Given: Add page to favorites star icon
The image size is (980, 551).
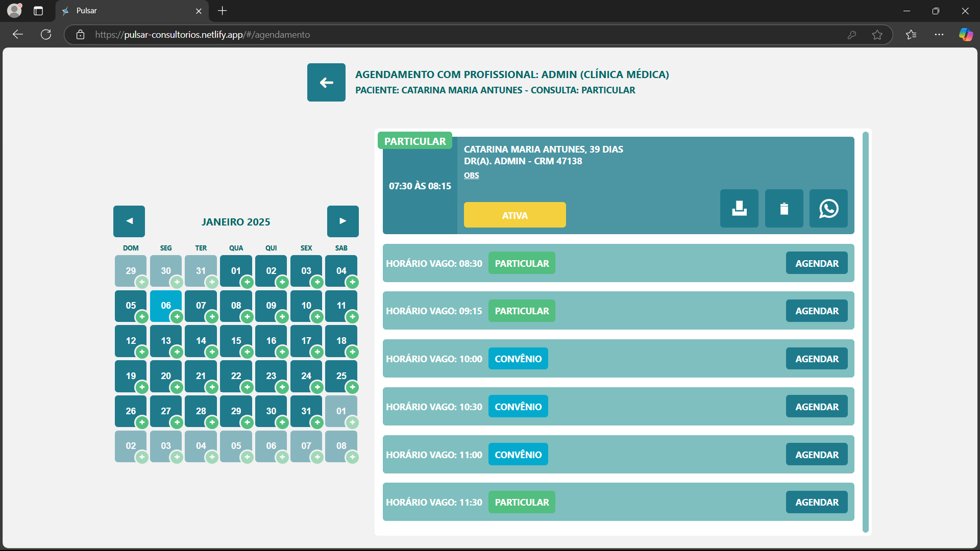Looking at the screenshot, I should 877,35.
